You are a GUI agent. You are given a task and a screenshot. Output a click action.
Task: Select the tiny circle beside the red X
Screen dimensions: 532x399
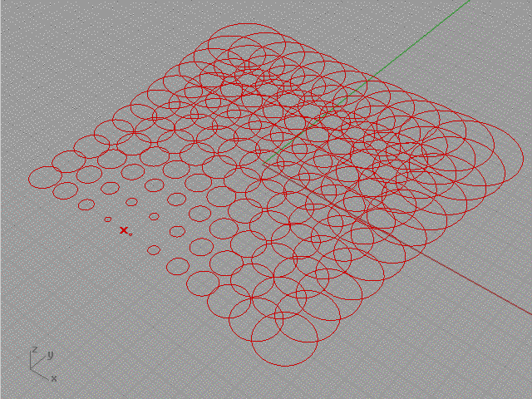pyautogui.click(x=131, y=234)
